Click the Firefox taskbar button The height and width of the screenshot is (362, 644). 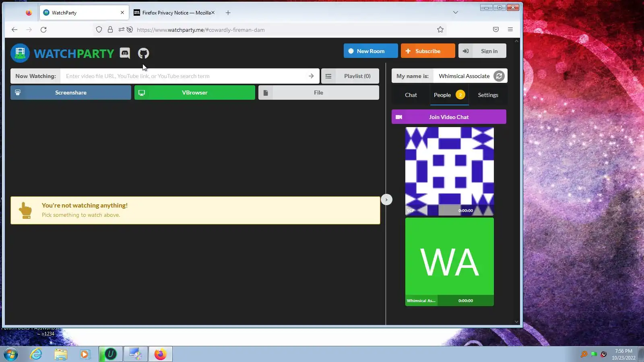point(161,354)
